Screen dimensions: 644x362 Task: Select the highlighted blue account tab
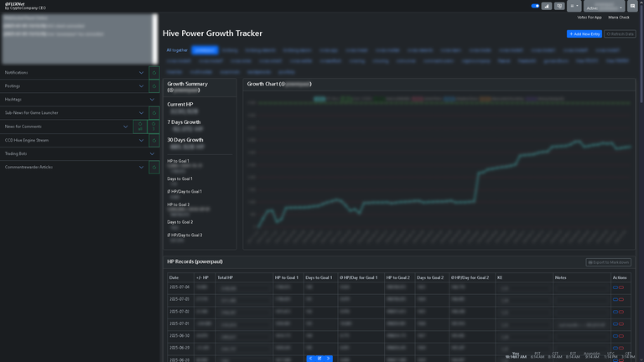click(x=205, y=50)
